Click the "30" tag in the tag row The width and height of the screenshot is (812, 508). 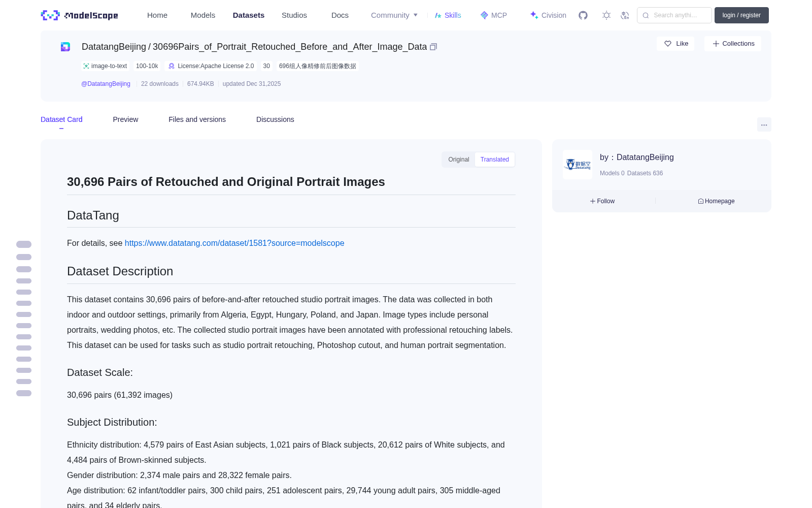point(266,66)
